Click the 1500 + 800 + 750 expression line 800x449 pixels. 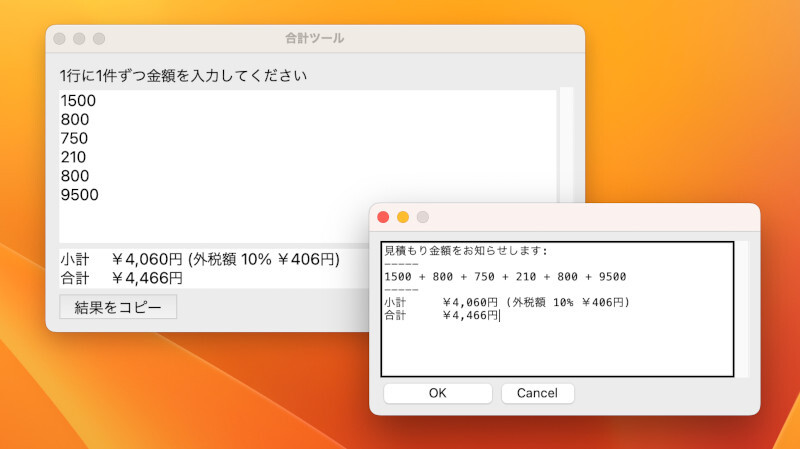click(x=505, y=277)
